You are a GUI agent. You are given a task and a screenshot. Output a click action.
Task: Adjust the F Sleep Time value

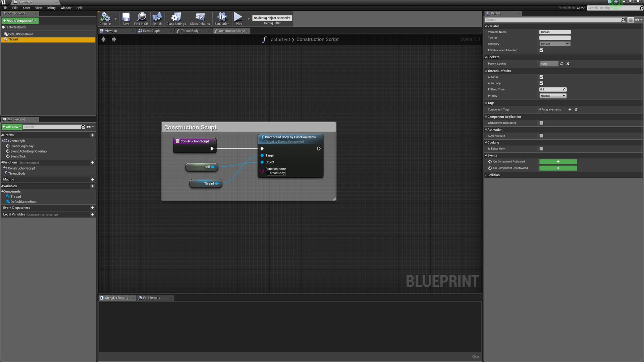click(x=552, y=89)
